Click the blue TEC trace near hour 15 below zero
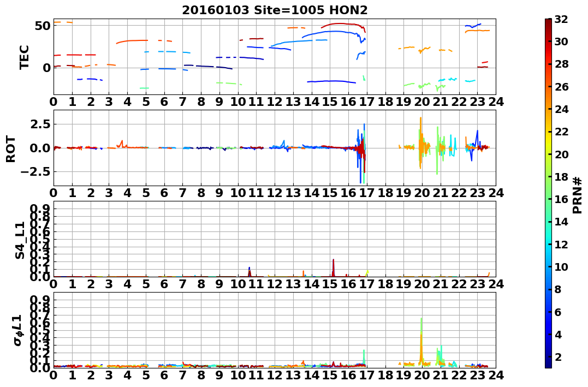 tap(331, 81)
